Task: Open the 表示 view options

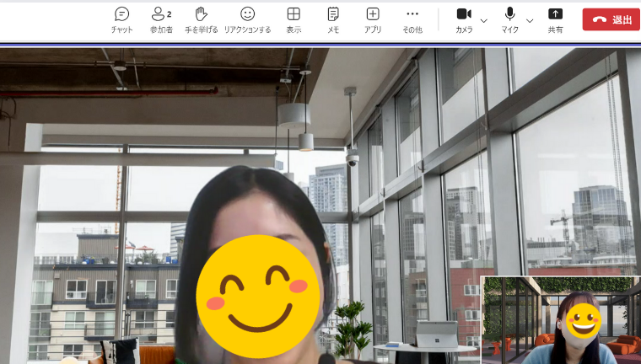Action: pos(294,20)
